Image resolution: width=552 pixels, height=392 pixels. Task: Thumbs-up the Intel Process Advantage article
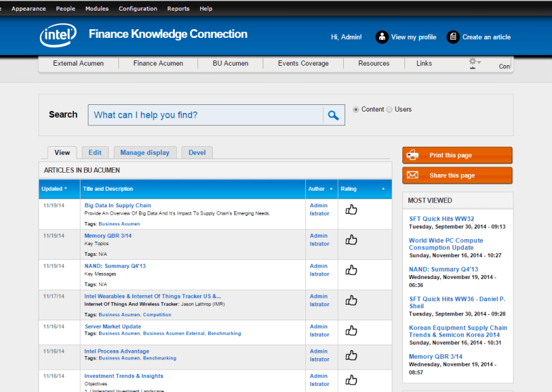[x=351, y=355]
